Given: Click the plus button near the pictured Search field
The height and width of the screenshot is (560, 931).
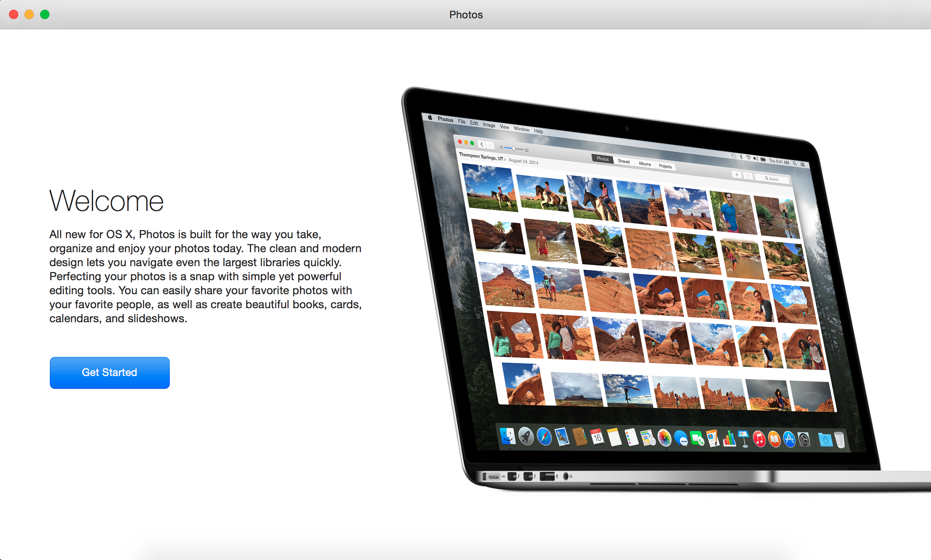Looking at the screenshot, I should point(736,175).
